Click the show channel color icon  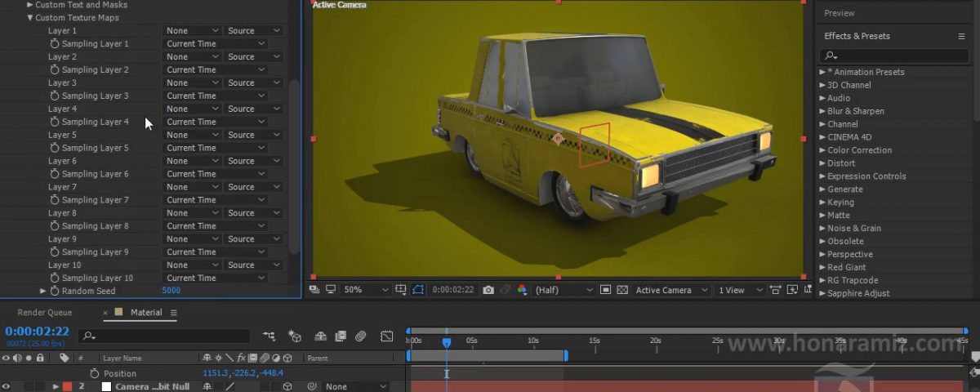tap(522, 290)
